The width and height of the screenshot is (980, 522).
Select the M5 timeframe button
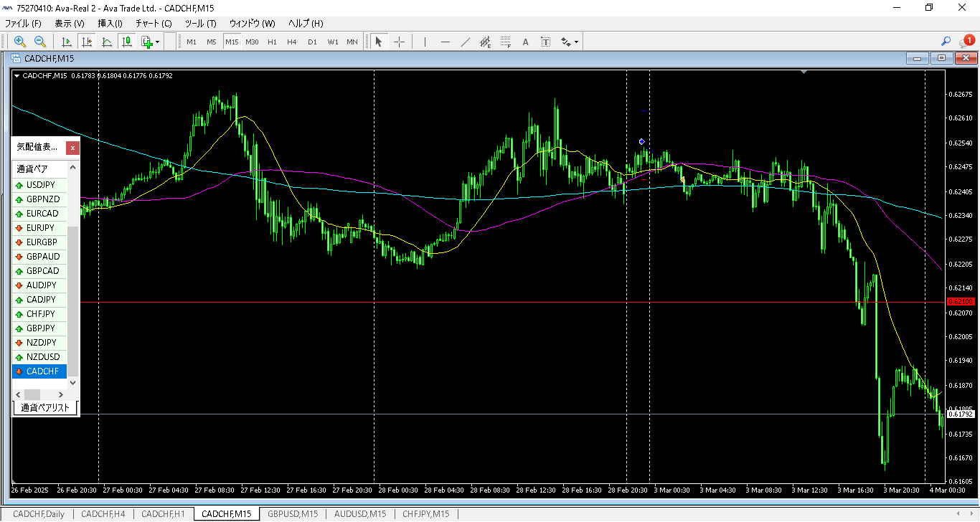tap(212, 42)
